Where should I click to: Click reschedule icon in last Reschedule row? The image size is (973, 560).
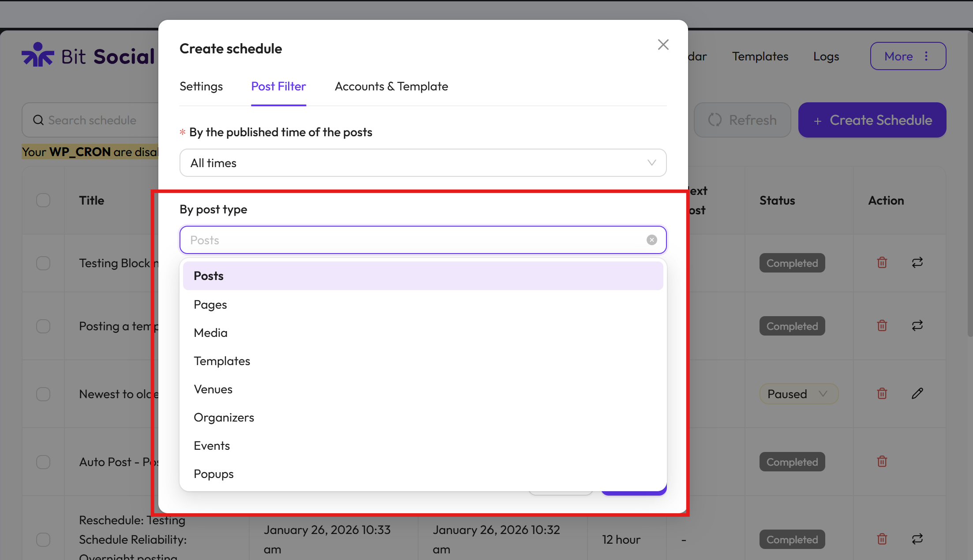[917, 539]
